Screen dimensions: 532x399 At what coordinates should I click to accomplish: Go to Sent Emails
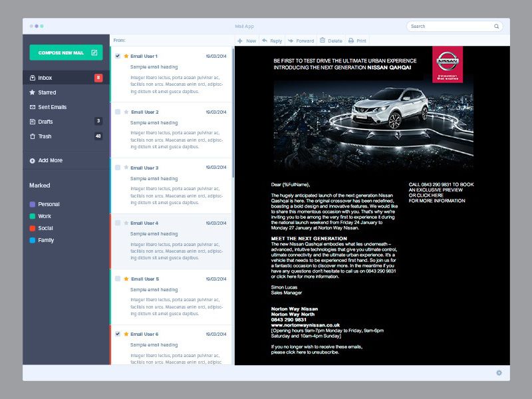[66, 107]
